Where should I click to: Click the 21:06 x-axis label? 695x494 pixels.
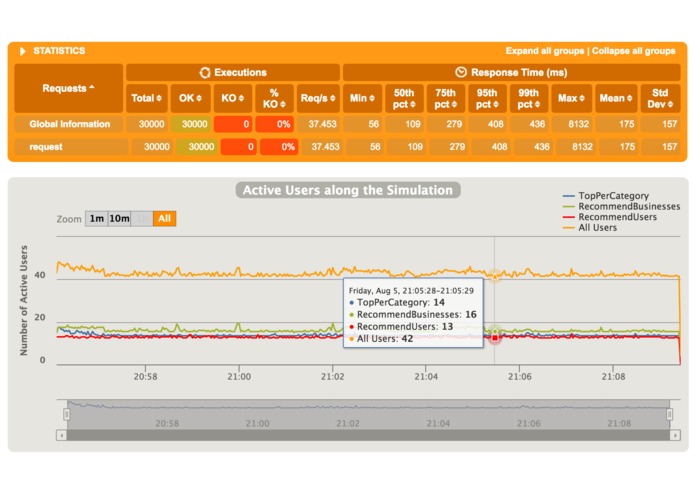point(519,377)
